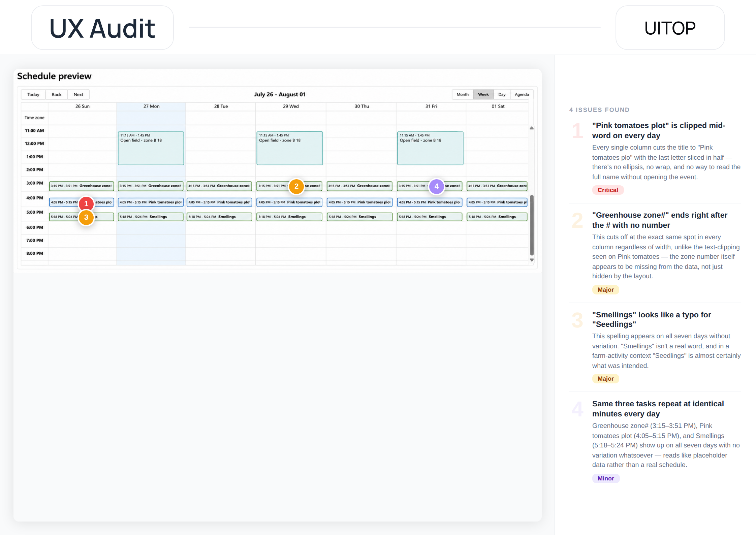Click the Minor severity badge
This screenshot has width=756, height=535.
(606, 478)
